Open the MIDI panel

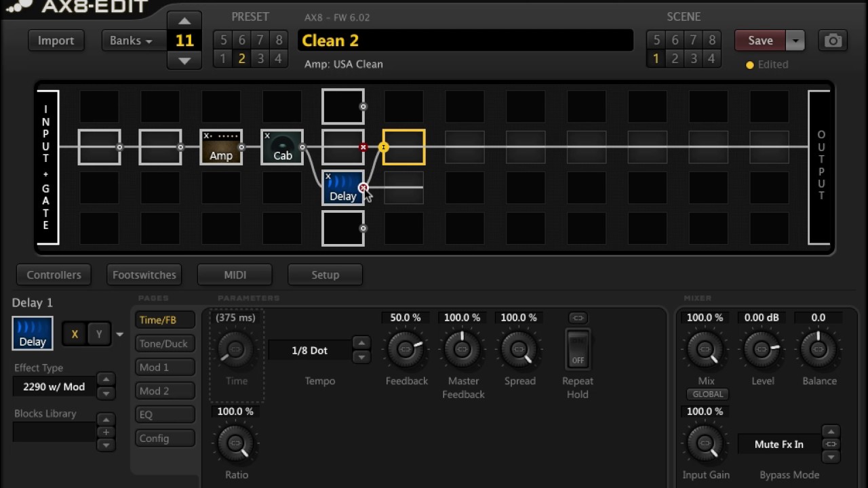click(x=235, y=274)
